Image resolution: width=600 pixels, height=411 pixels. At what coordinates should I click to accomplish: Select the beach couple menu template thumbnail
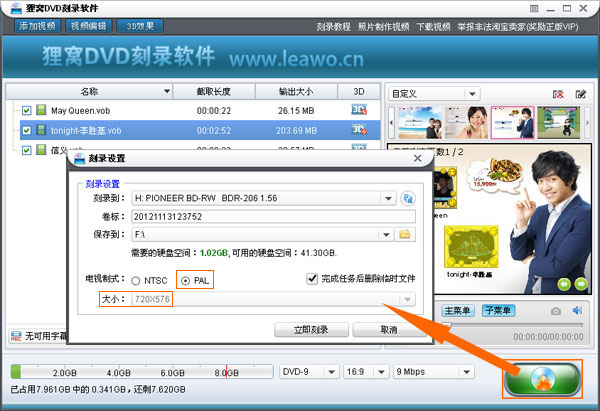420,122
